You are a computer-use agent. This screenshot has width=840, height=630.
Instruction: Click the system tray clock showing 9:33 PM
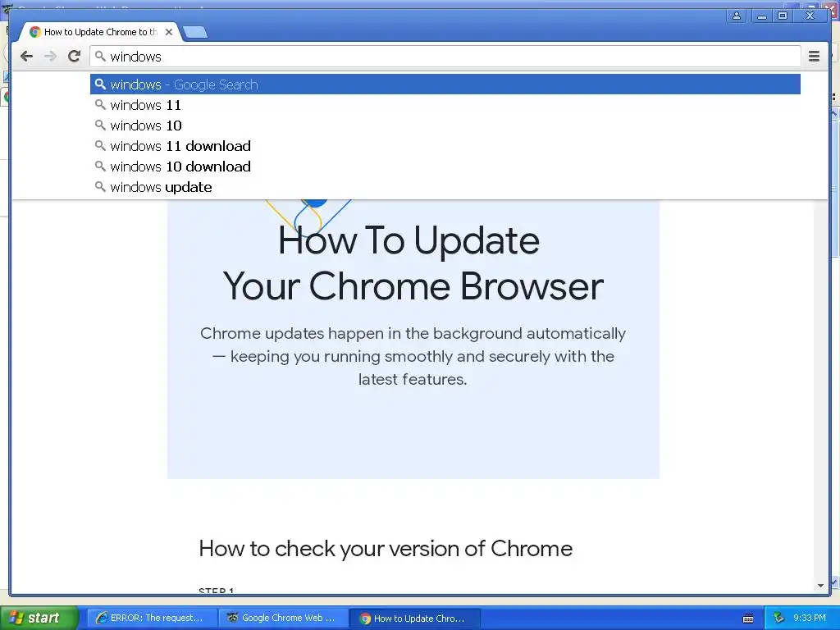[x=810, y=618]
